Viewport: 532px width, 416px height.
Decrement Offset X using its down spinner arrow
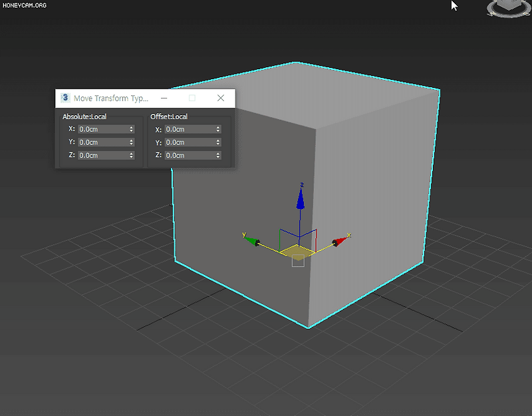pyautogui.click(x=217, y=131)
